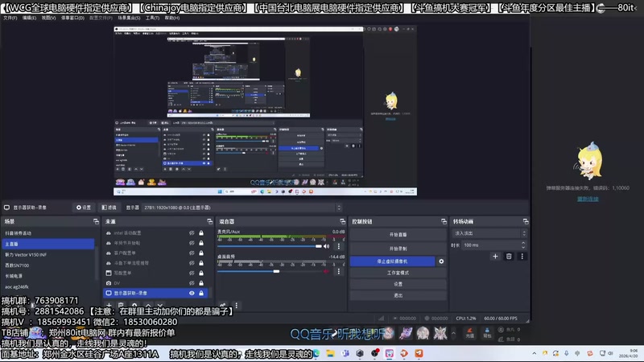Open the display selection dropdown 1920x1080
The width and height of the screenshot is (644, 362).
pos(242,208)
